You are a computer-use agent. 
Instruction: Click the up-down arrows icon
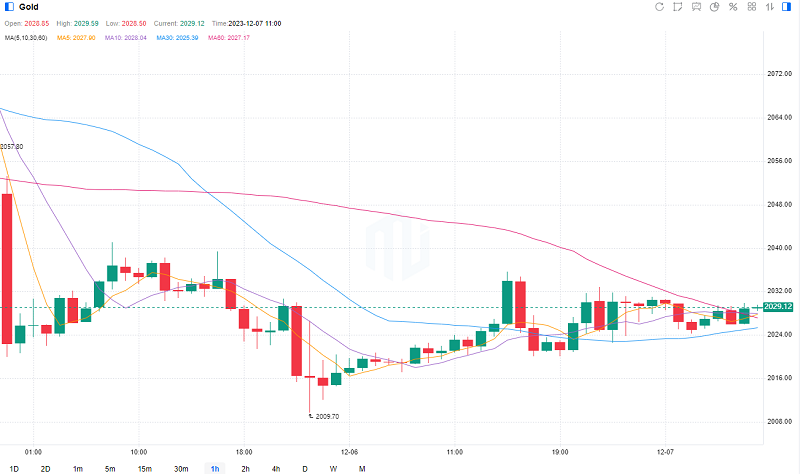(x=769, y=7)
